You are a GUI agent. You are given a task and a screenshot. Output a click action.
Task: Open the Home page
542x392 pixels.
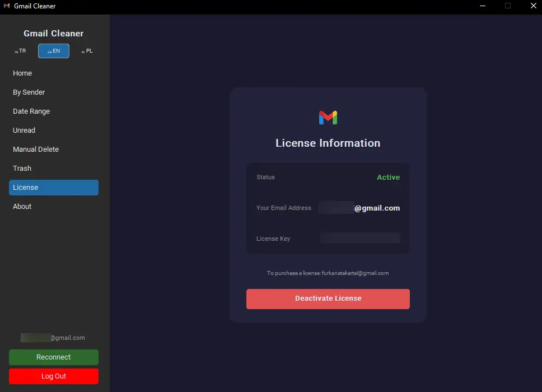tap(54, 73)
